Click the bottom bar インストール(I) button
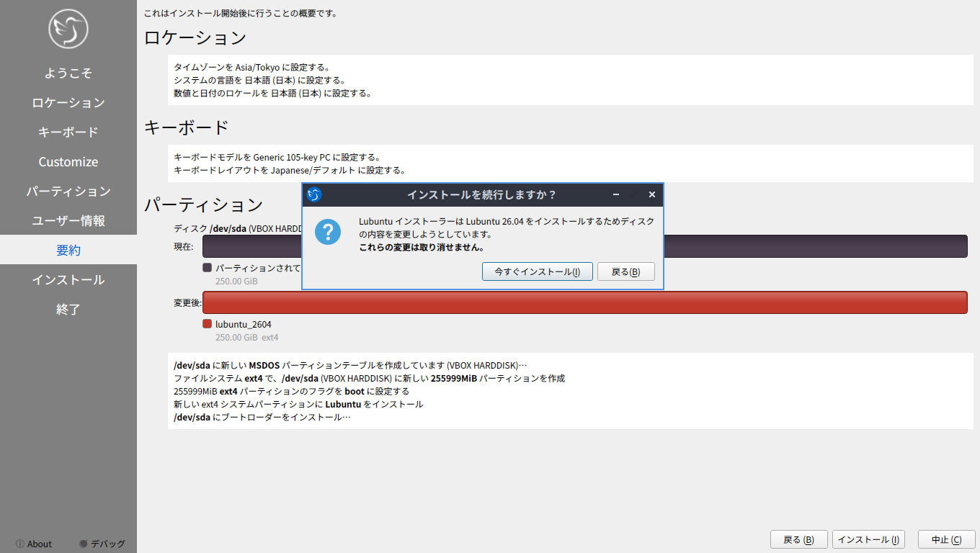Image resolution: width=980 pixels, height=553 pixels. 868,539
